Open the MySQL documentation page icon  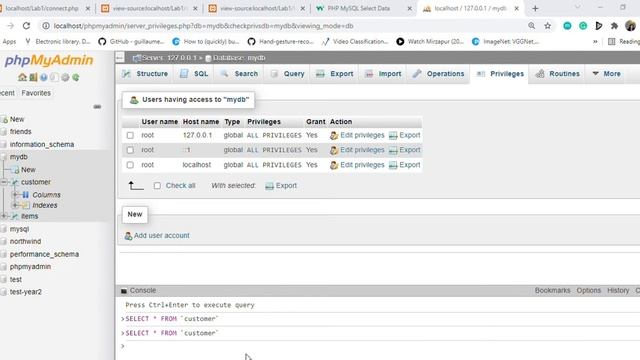coord(54,77)
